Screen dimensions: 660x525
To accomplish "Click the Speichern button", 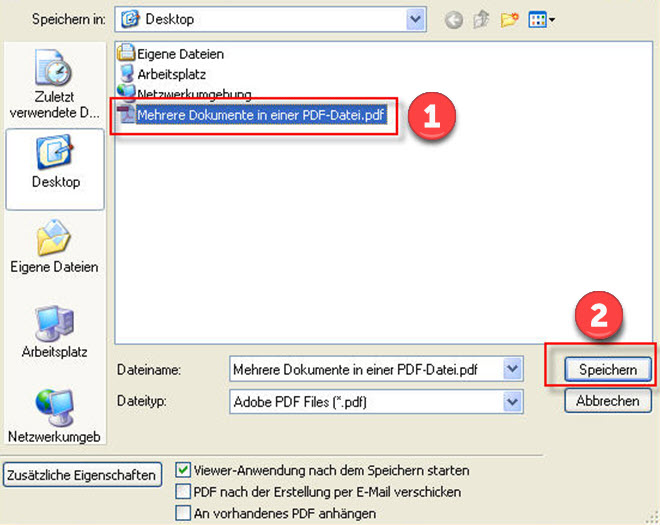I will pos(608,369).
